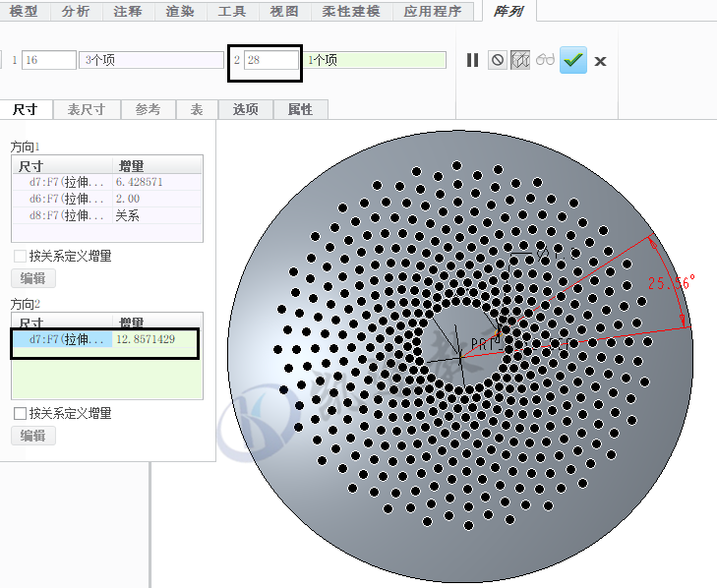The image size is (717, 588).
Task: Click 增量 column header in 方向1
Action: click(156, 165)
